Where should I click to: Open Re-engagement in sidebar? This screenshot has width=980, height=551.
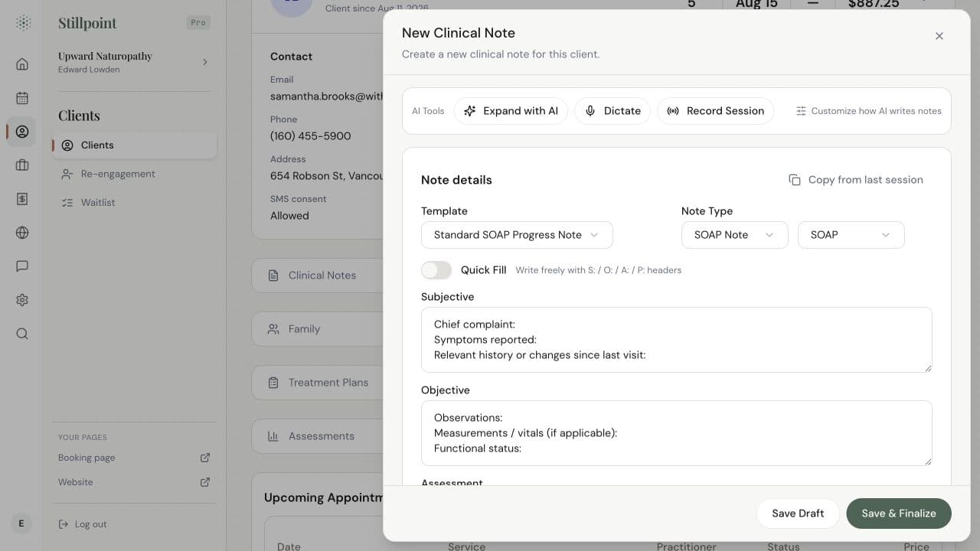pyautogui.click(x=135, y=174)
